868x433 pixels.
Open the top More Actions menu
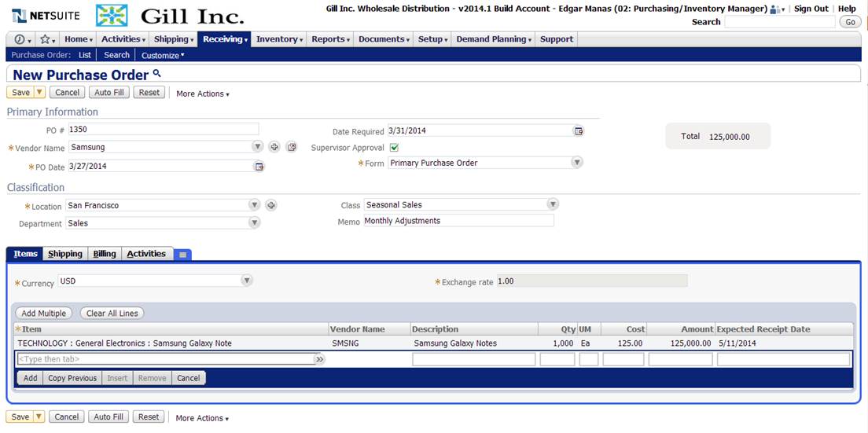pyautogui.click(x=203, y=94)
